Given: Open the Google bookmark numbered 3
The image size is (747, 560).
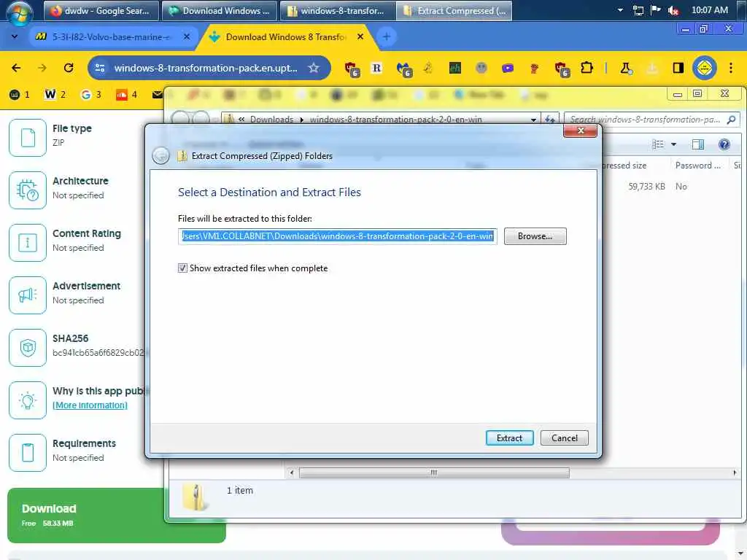Looking at the screenshot, I should click(x=91, y=95).
